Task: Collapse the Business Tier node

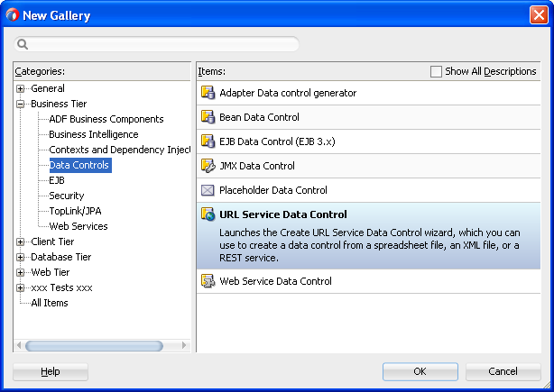Action: click(x=21, y=104)
